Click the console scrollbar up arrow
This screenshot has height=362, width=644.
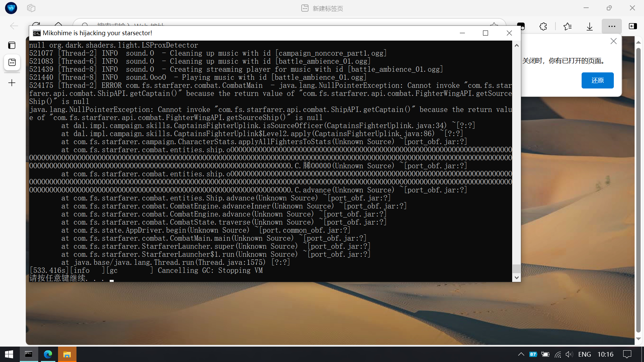pyautogui.click(x=517, y=46)
